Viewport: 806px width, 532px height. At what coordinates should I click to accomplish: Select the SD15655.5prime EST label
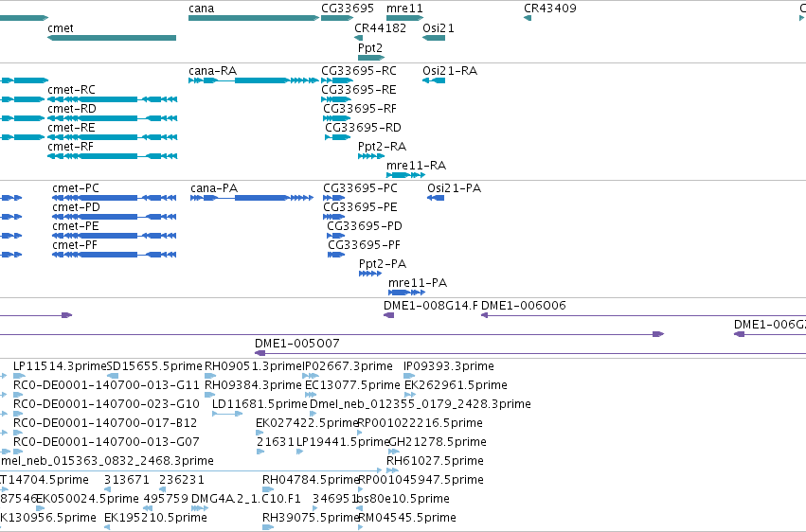154,366
